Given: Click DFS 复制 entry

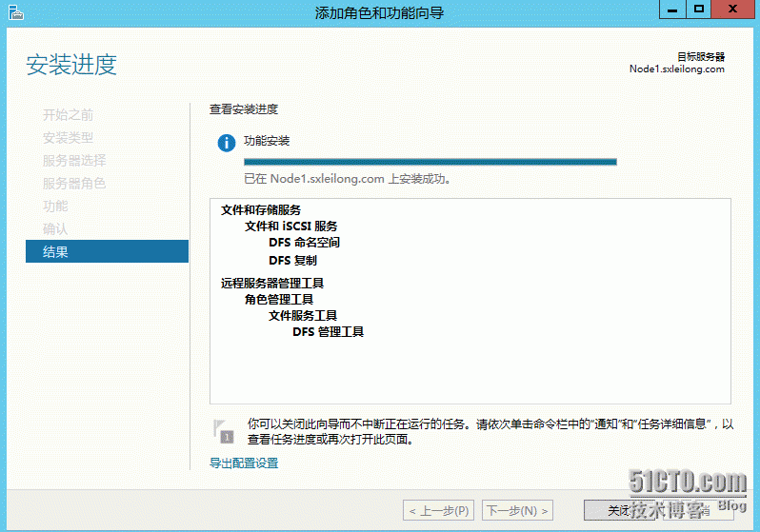Looking at the screenshot, I should [292, 260].
